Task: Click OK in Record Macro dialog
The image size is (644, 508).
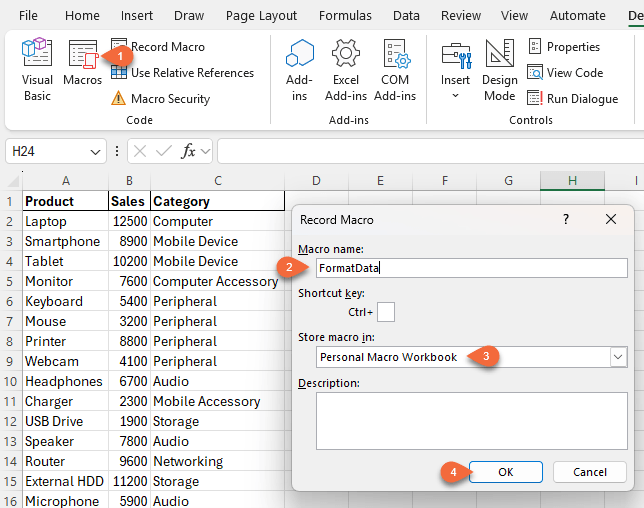Action: [506, 472]
